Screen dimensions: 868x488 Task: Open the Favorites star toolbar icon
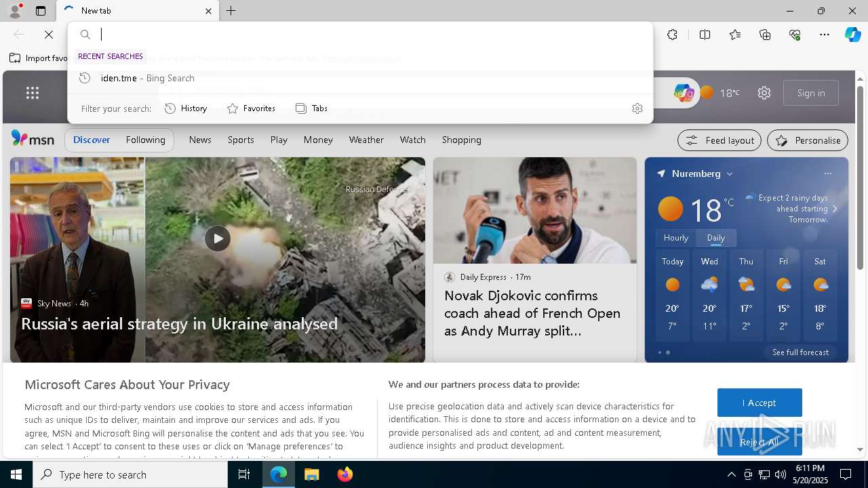pyautogui.click(x=735, y=35)
